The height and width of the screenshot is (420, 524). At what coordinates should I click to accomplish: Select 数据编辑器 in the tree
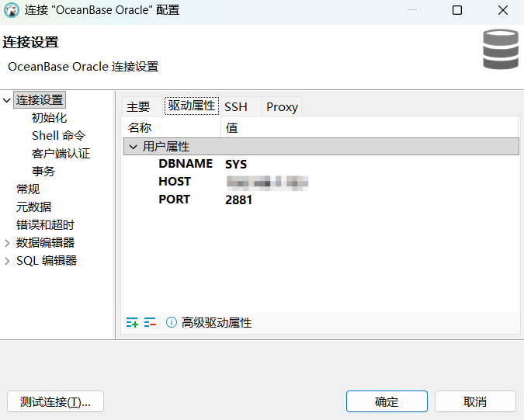[x=45, y=243]
